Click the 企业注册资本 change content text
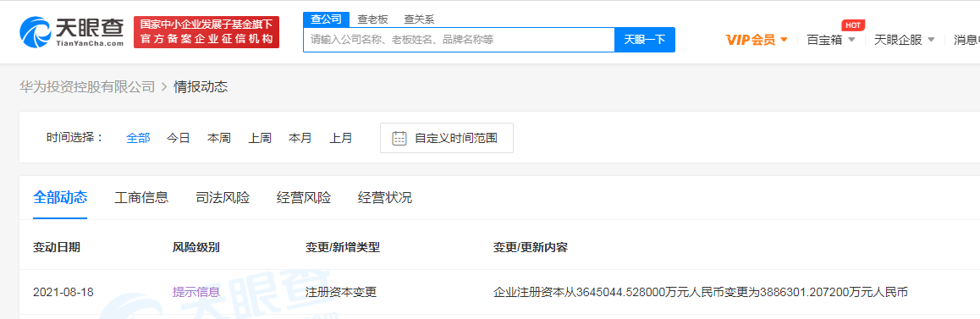The image size is (980, 319). pos(700,292)
